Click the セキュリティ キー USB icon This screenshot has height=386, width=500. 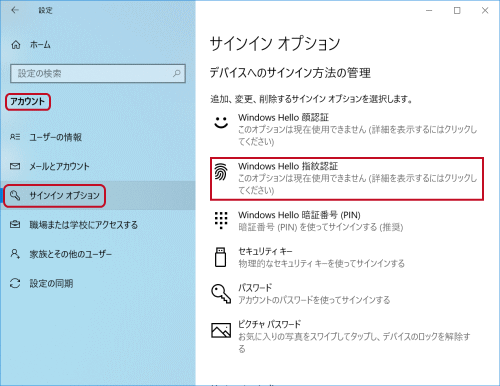coord(220,257)
